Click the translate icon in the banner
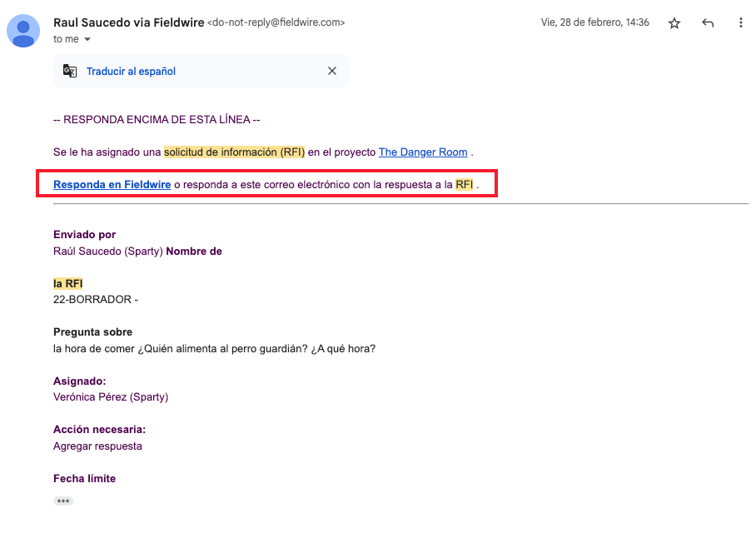Viewport: 756px width, 533px height. (x=70, y=71)
